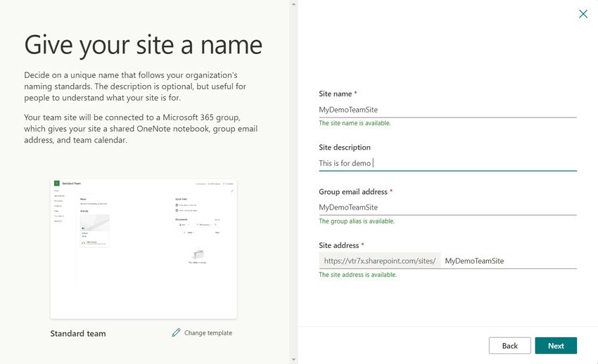The image size is (598, 364).
Task: Click the pencil icon beside Change template
Action: 176,332
